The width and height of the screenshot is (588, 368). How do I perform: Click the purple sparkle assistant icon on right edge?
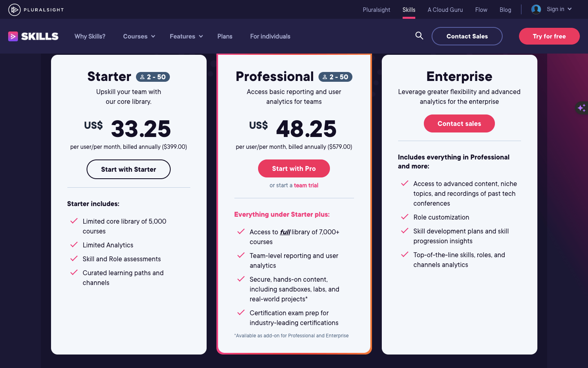pyautogui.click(x=581, y=108)
